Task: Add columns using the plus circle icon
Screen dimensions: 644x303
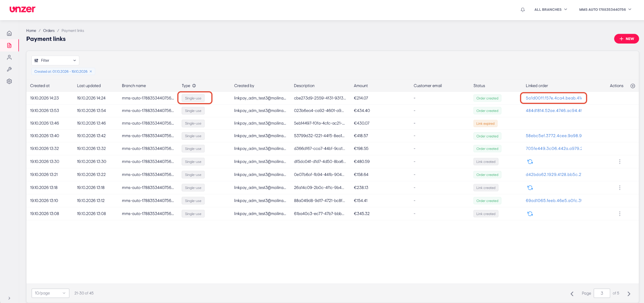Action: (633, 86)
